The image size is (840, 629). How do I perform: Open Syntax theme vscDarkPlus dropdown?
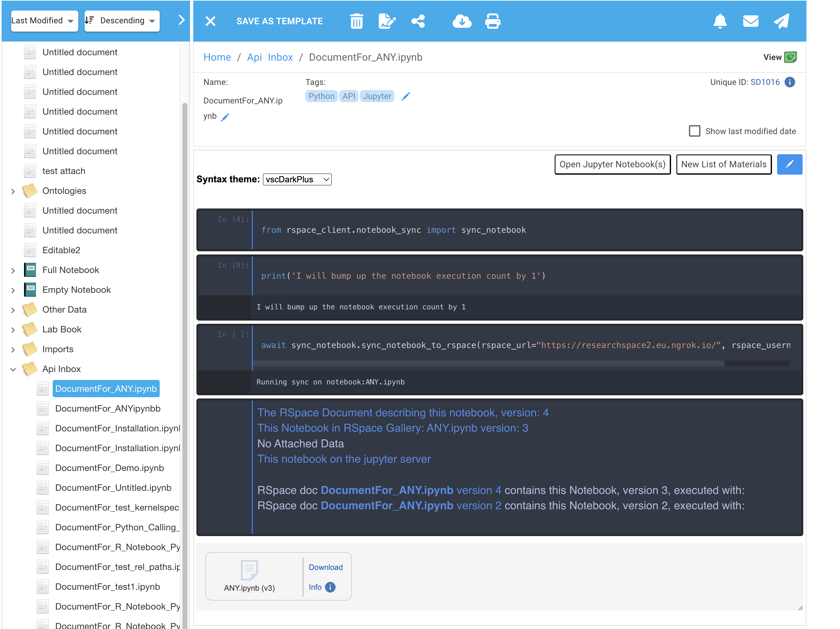click(297, 179)
